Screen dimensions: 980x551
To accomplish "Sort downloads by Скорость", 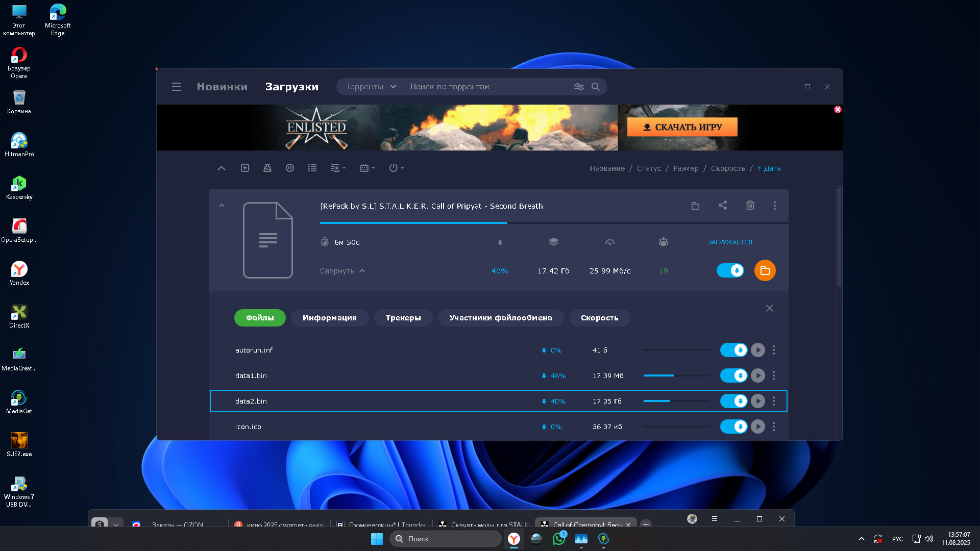I will click(727, 168).
